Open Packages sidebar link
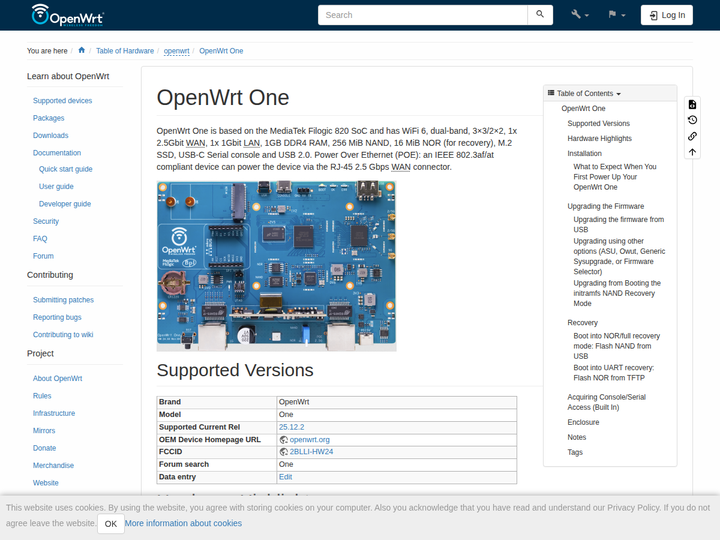 click(49, 118)
